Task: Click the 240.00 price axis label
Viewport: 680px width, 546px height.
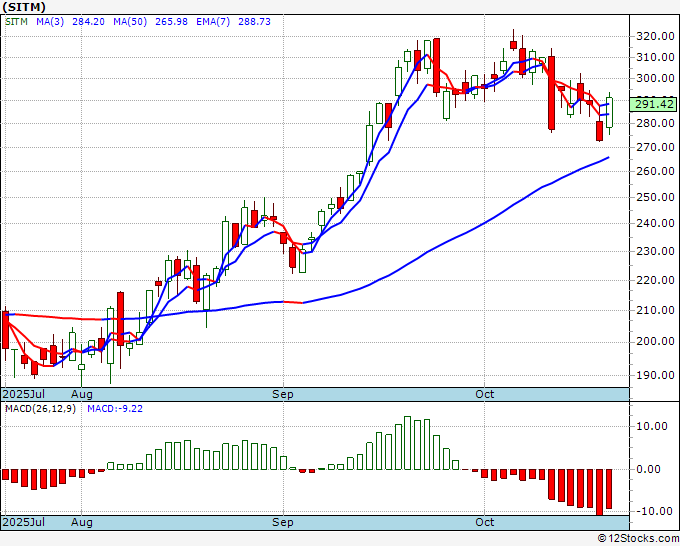Action: point(655,223)
